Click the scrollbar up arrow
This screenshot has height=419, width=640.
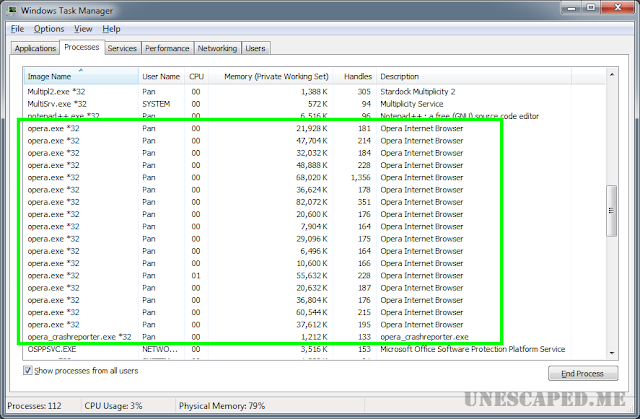tap(611, 75)
